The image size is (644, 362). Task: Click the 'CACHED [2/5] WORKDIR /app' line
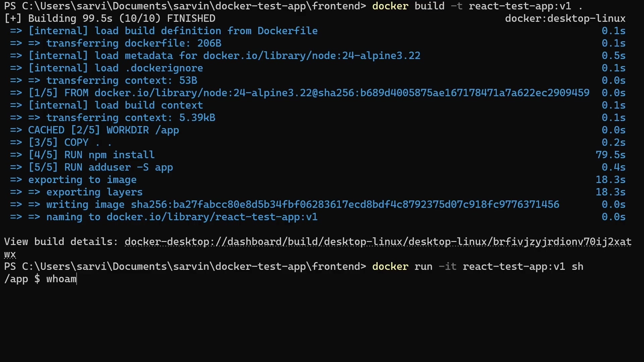tap(94, 130)
